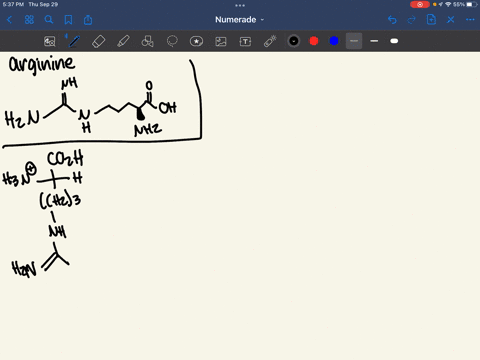480x360 pixels.
Task: Select the Eraser tool
Action: (x=98, y=41)
